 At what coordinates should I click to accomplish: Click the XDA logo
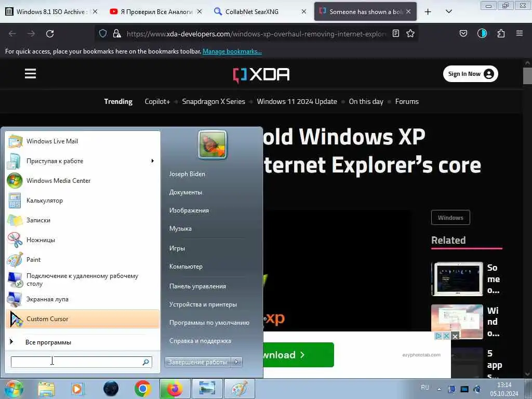[261, 75]
